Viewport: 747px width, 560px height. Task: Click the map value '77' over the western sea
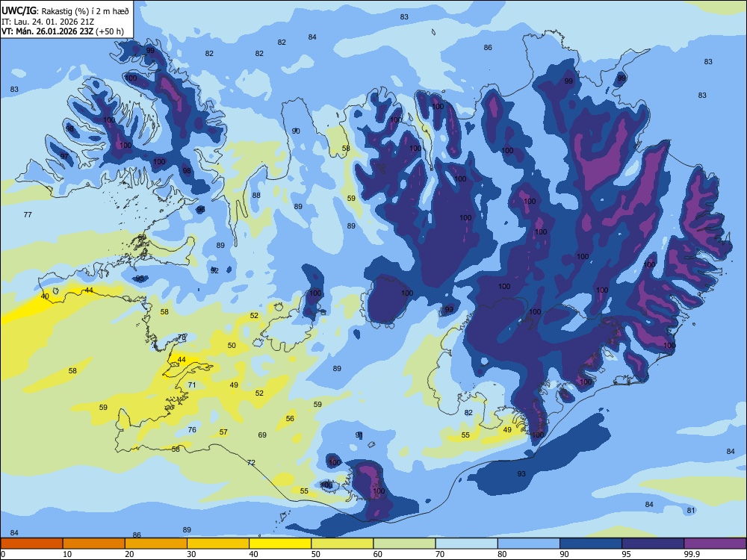pos(28,215)
